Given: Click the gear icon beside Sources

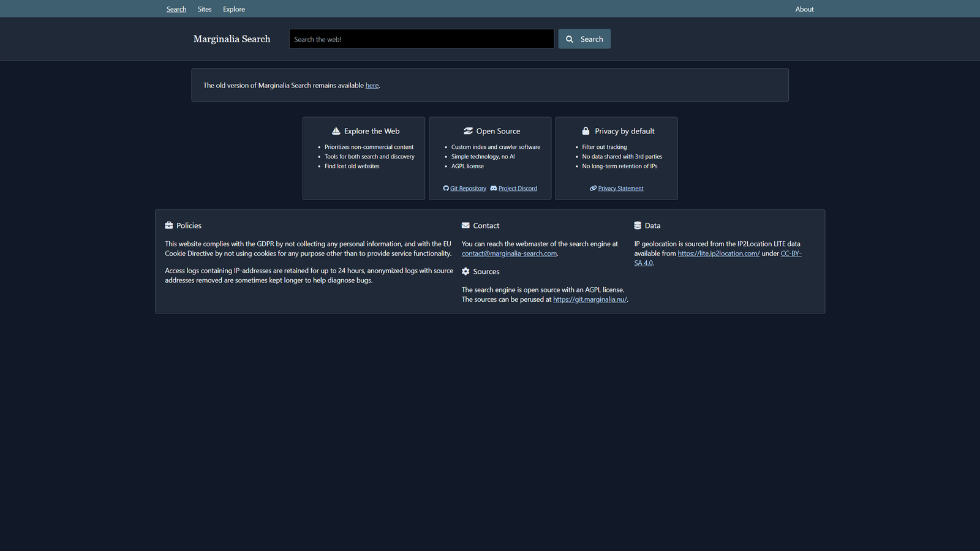Looking at the screenshot, I should (466, 271).
